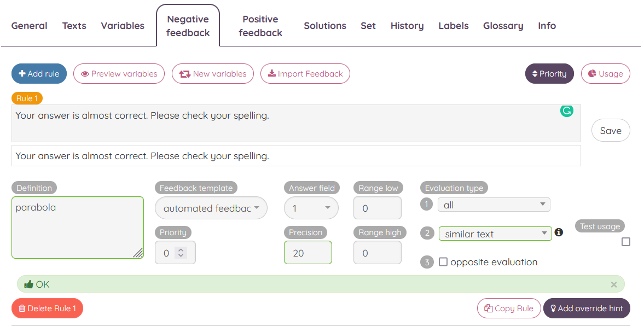Click the Add rule plus icon

(23, 73)
